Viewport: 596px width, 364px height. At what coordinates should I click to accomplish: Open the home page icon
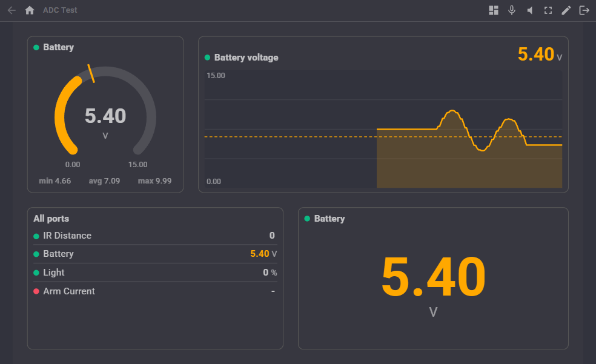(30, 10)
